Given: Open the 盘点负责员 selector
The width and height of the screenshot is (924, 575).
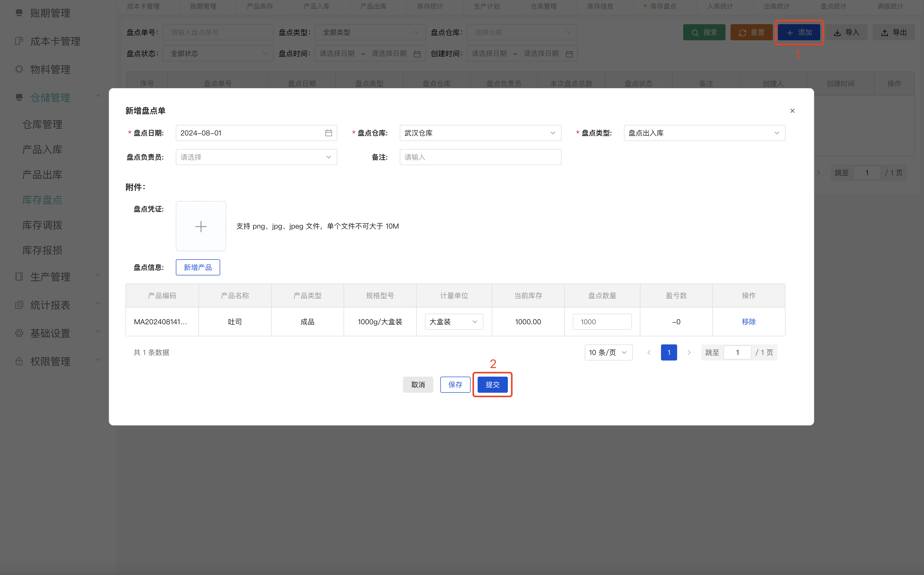Looking at the screenshot, I should point(256,157).
